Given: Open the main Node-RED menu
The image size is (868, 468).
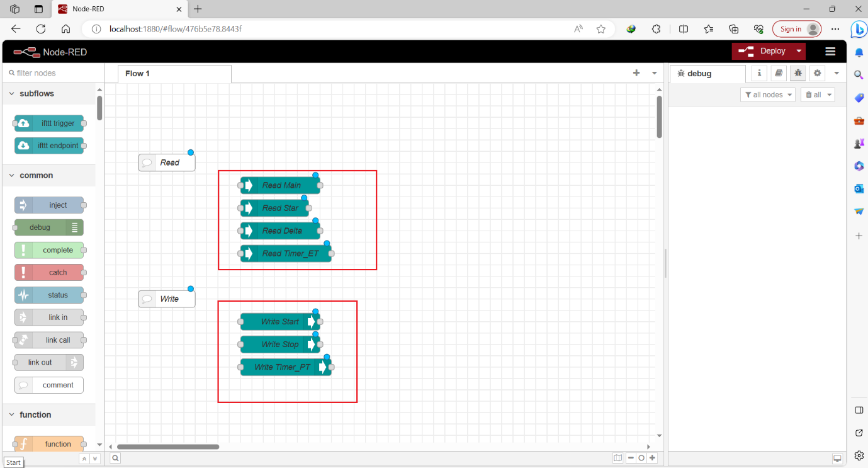Looking at the screenshot, I should coord(830,51).
